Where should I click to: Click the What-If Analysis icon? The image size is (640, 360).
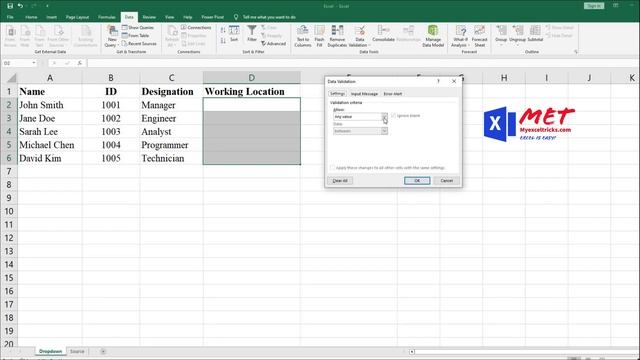pyautogui.click(x=460, y=36)
